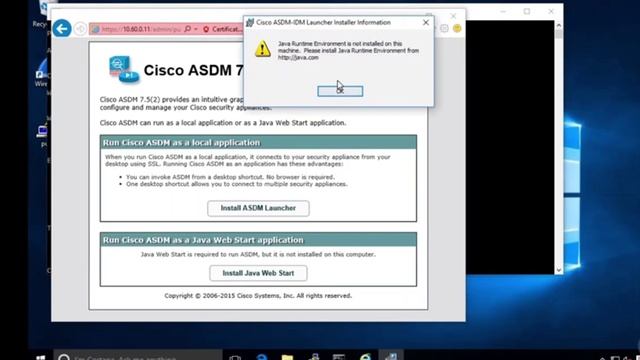Open Internet Explorer icon on taskbar
640x360 pixels.
(365, 357)
